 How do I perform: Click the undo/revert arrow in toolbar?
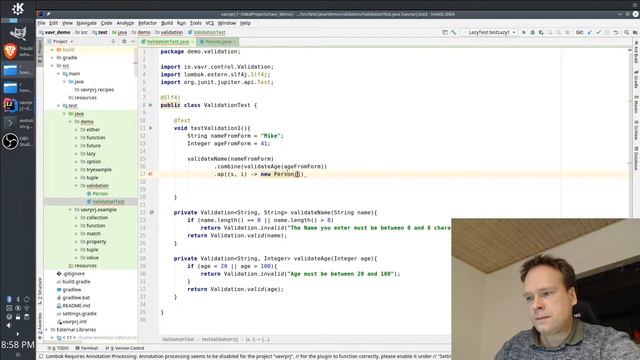pos(616,32)
